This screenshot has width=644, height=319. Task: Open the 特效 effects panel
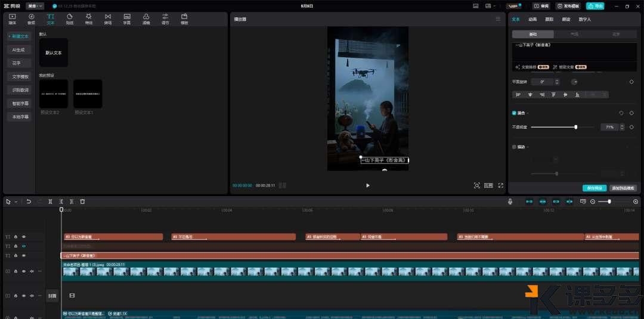click(x=89, y=19)
